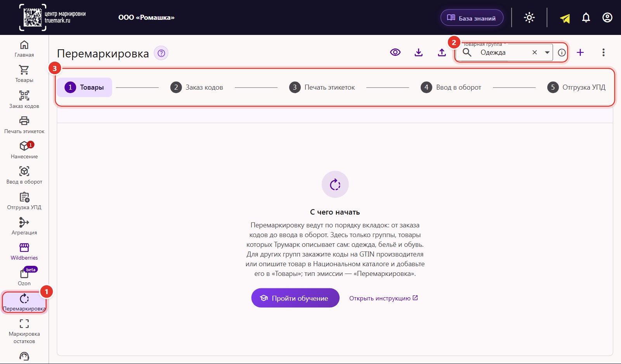Go to Заказ кодов in the sidebar
The height and width of the screenshot is (364, 621).
point(24,100)
